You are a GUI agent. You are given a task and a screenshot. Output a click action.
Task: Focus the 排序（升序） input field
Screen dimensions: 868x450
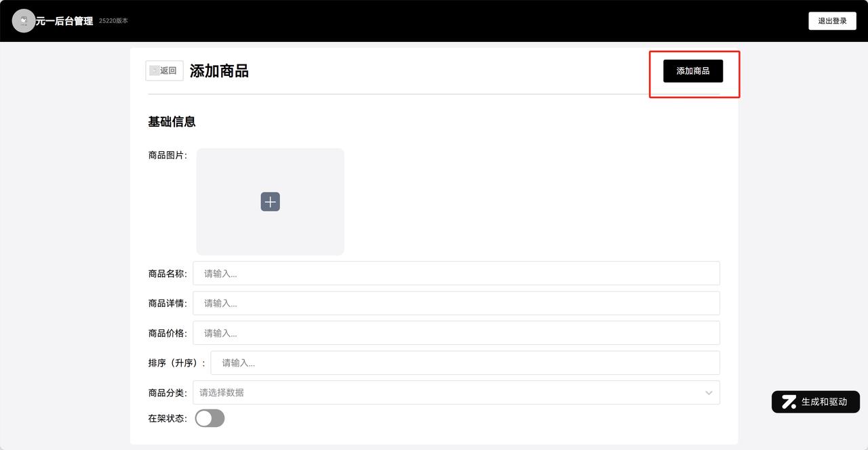[x=465, y=363]
